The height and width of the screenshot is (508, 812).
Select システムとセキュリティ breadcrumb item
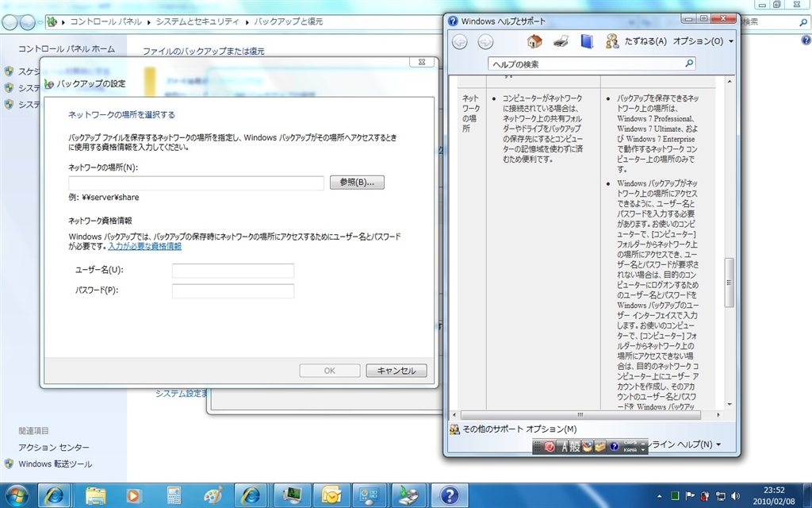197,21
